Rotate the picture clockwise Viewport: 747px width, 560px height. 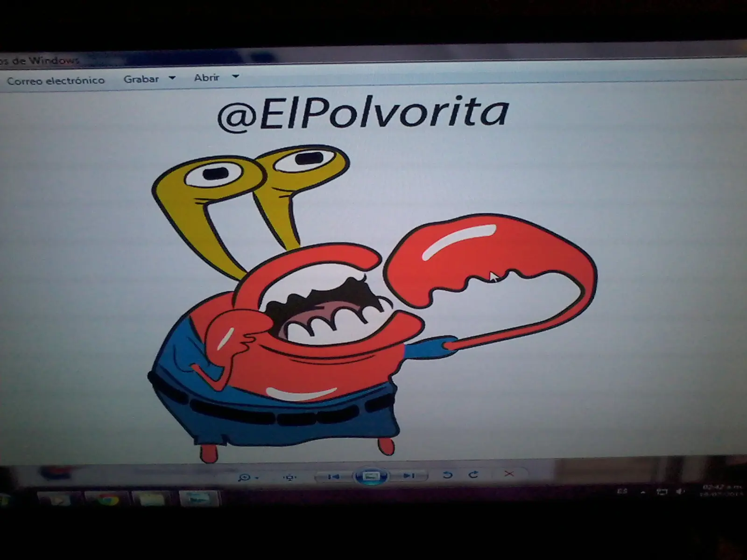pyautogui.click(x=473, y=475)
